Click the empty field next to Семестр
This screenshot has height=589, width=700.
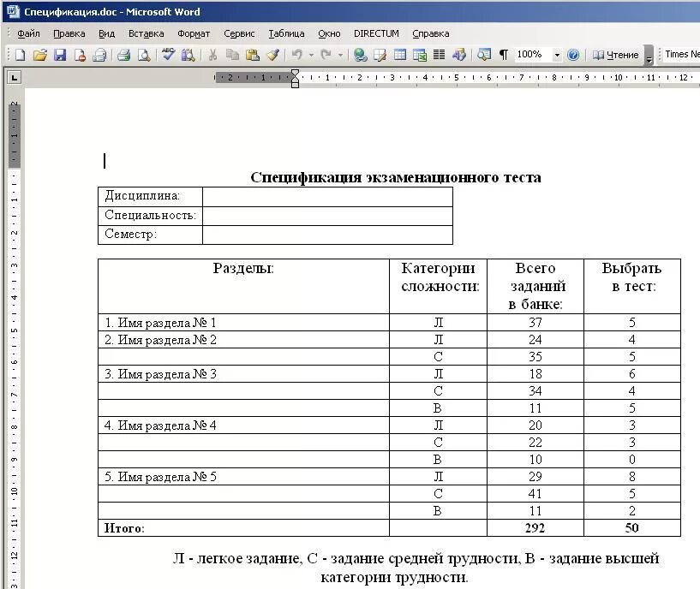point(327,235)
